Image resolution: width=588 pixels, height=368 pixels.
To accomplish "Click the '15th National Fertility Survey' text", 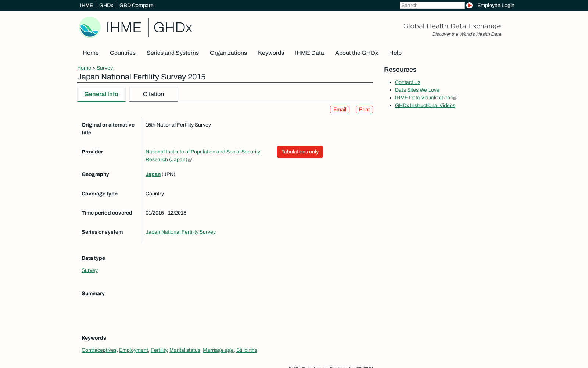I will 178,125.
